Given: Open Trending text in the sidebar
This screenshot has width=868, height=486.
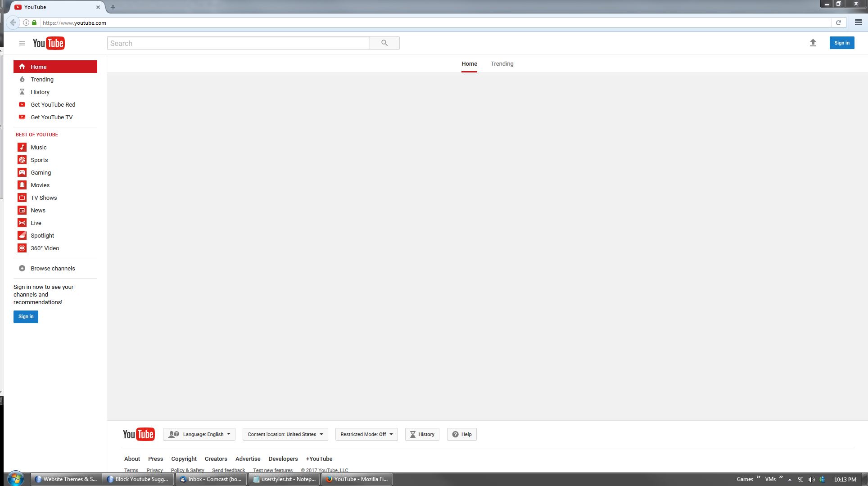Looking at the screenshot, I should pos(42,79).
